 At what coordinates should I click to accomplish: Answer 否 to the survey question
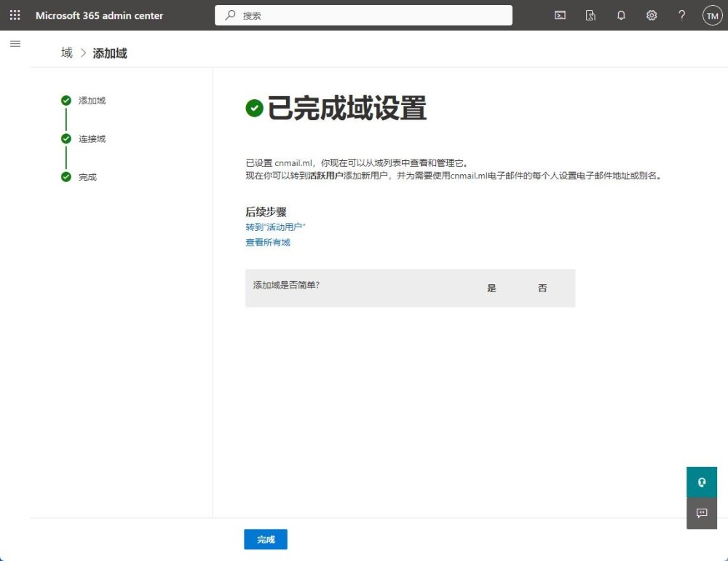click(x=542, y=289)
